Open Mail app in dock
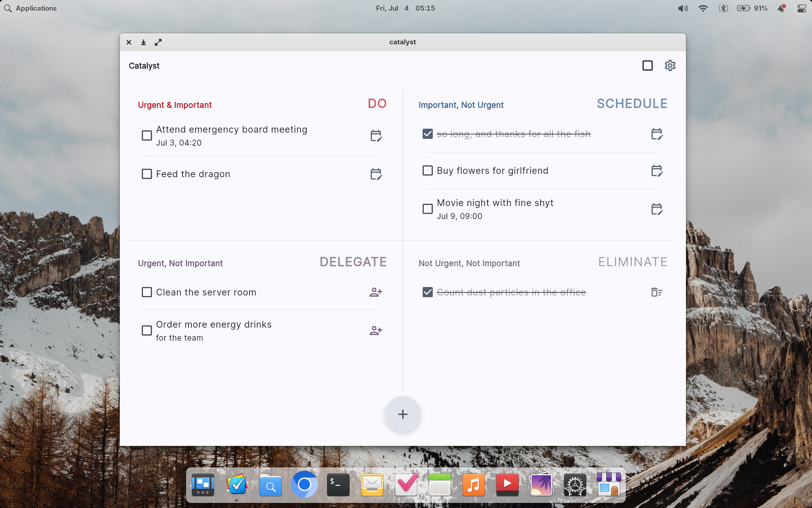Image resolution: width=812 pixels, height=508 pixels. tap(372, 485)
